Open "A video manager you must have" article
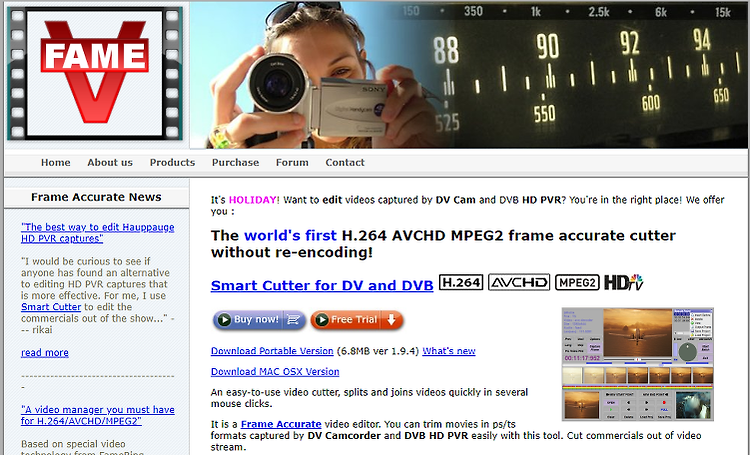 tap(98, 415)
